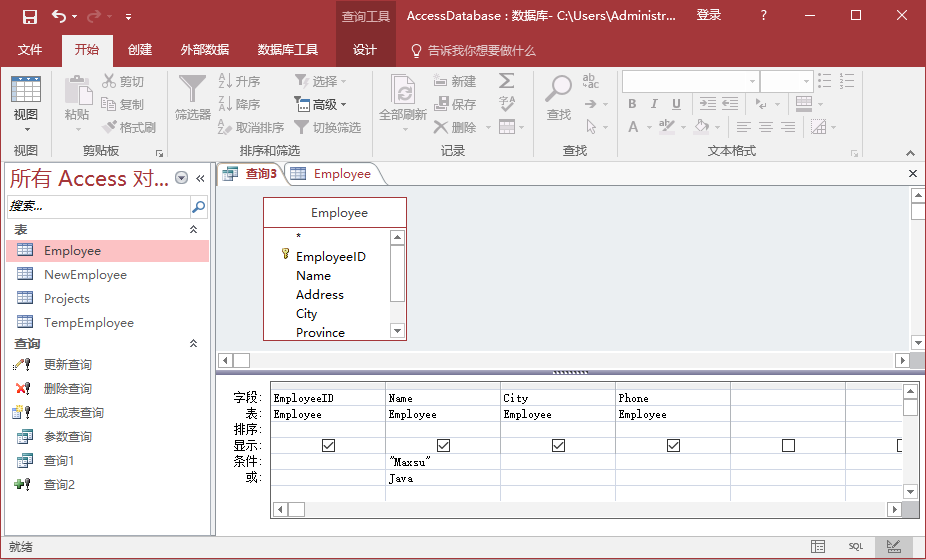
Task: Click the Ascending (升序) sort button
Action: pos(240,81)
